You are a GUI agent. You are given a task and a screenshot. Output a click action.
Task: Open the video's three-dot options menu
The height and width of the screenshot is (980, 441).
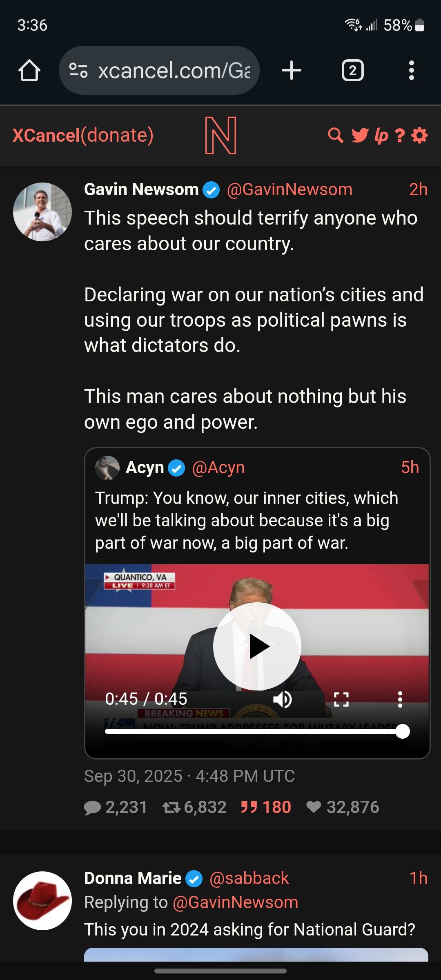[400, 699]
